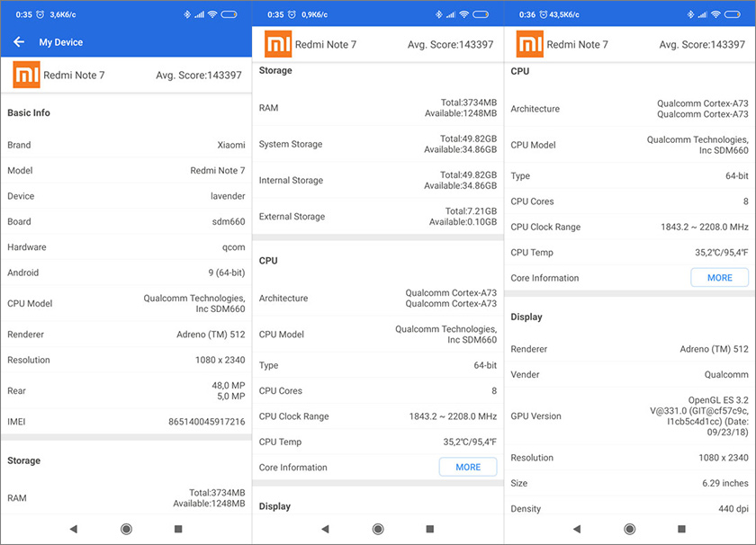Tap recent apps square in left screen

point(178,529)
